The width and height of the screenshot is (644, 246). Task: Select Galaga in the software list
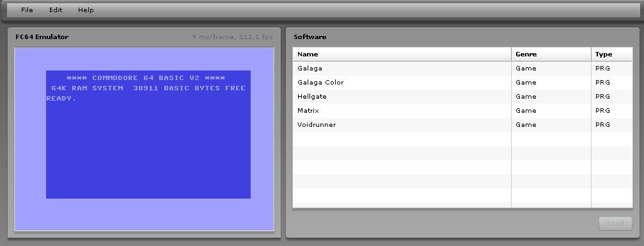462,69
